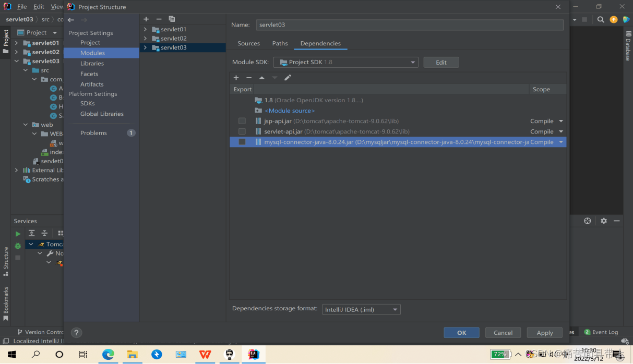
Task: Click the Cancel button
Action: click(503, 333)
